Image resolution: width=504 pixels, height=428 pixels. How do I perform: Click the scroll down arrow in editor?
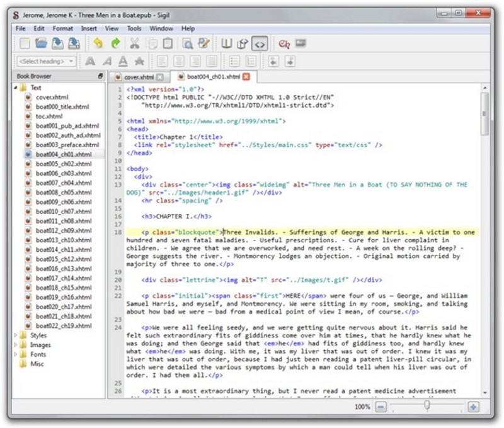coord(484,393)
